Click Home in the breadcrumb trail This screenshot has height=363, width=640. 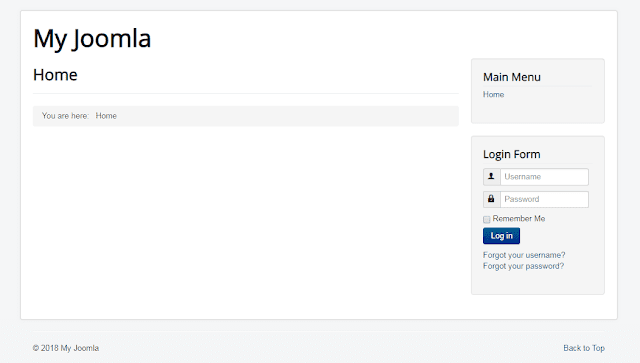(x=106, y=116)
